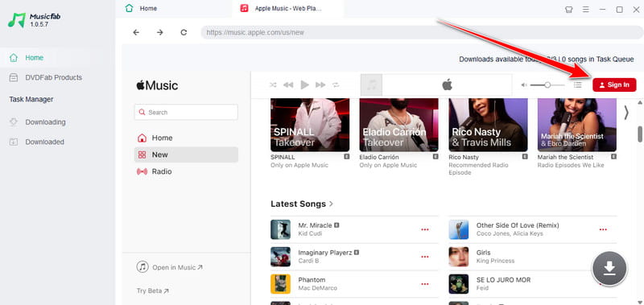Image resolution: width=644 pixels, height=305 pixels.
Task: Toggle shuffle in player controls
Action: point(273,85)
